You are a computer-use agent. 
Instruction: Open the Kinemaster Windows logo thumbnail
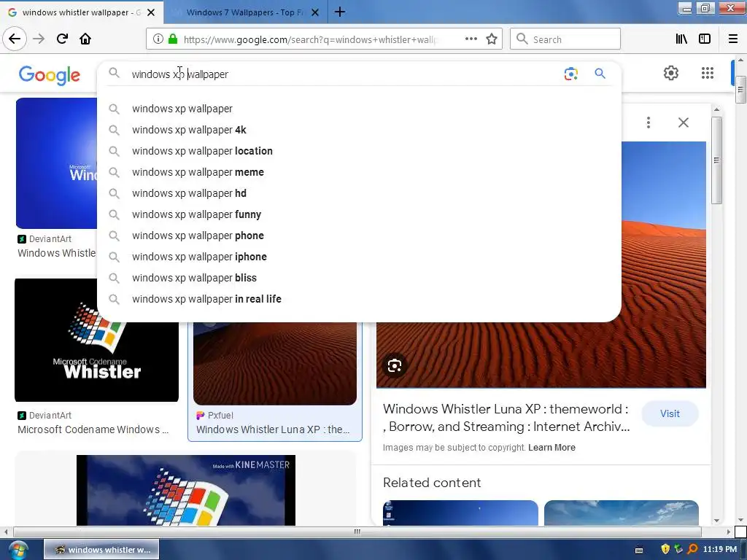[x=186, y=490]
